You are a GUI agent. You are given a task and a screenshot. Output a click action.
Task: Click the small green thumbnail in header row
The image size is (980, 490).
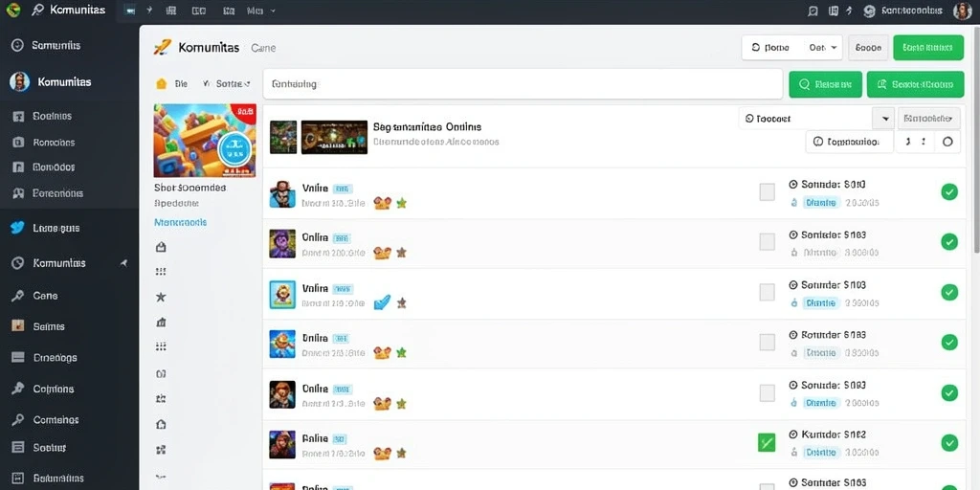[x=283, y=138]
